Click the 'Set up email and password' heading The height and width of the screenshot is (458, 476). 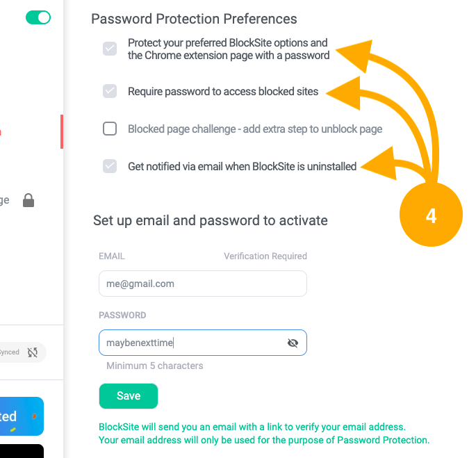[x=210, y=220]
